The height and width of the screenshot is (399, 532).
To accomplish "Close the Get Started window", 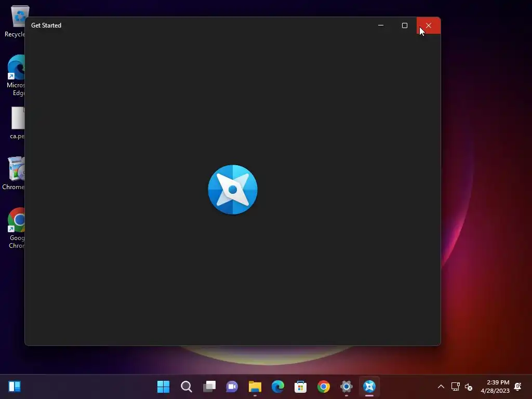I will tap(429, 25).
